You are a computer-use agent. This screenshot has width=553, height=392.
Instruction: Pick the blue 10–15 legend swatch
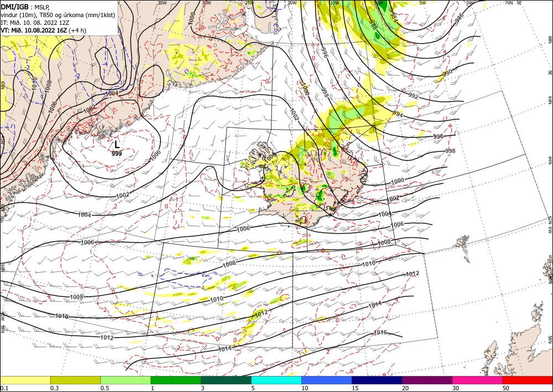click(327, 380)
